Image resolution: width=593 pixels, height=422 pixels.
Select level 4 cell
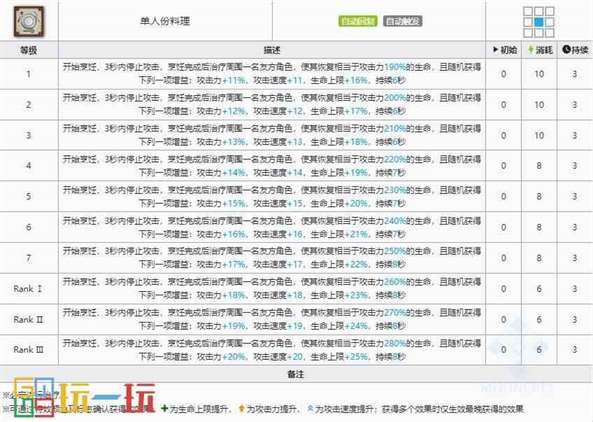point(29,166)
